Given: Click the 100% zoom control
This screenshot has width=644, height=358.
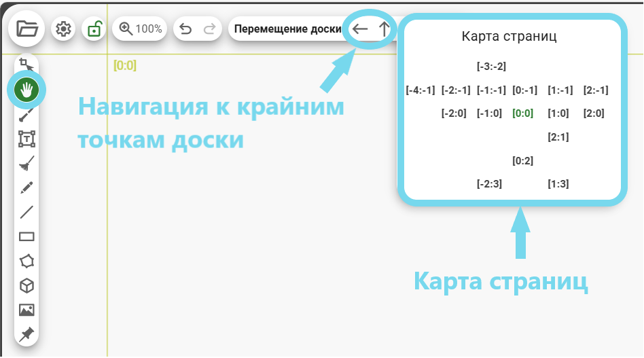Looking at the screenshot, I should [x=140, y=29].
